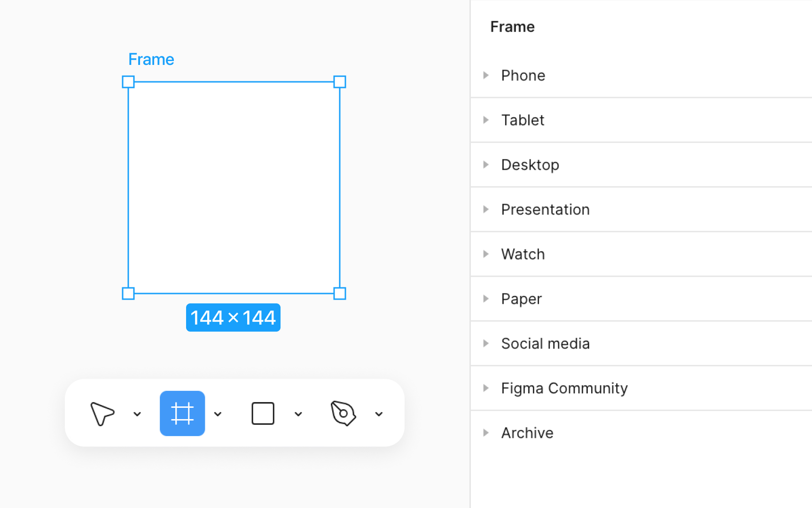
Task: Expand the Social media presets
Action: [486, 343]
